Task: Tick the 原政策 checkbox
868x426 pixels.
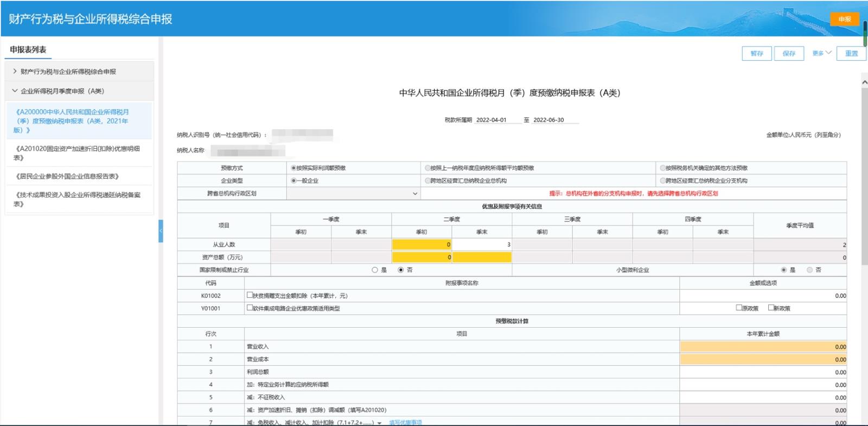Action: coord(739,308)
